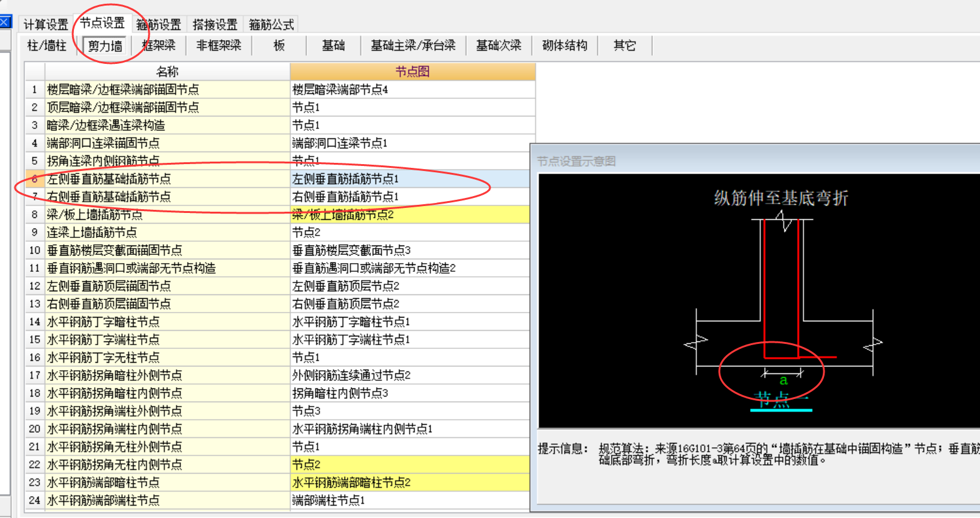
Task: Select row 水平钢筋拐角无柱内侧节点
Action: 167,464
